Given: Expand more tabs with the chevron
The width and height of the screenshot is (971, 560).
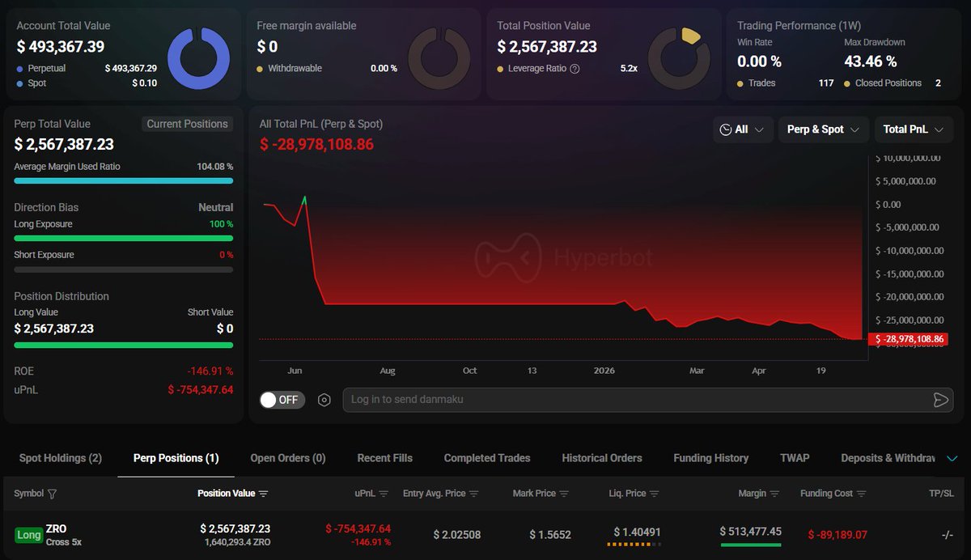Looking at the screenshot, I should pyautogui.click(x=952, y=458).
